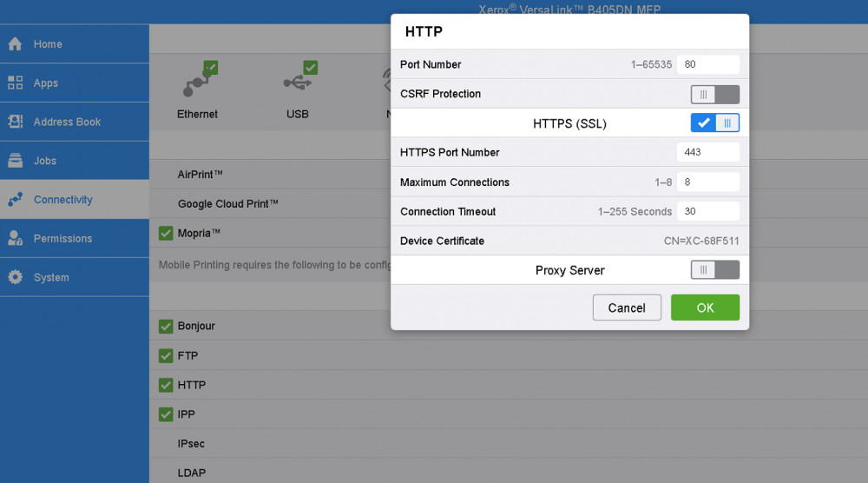Click the Connection Timeout input
This screenshot has height=483, width=868.
(x=707, y=211)
